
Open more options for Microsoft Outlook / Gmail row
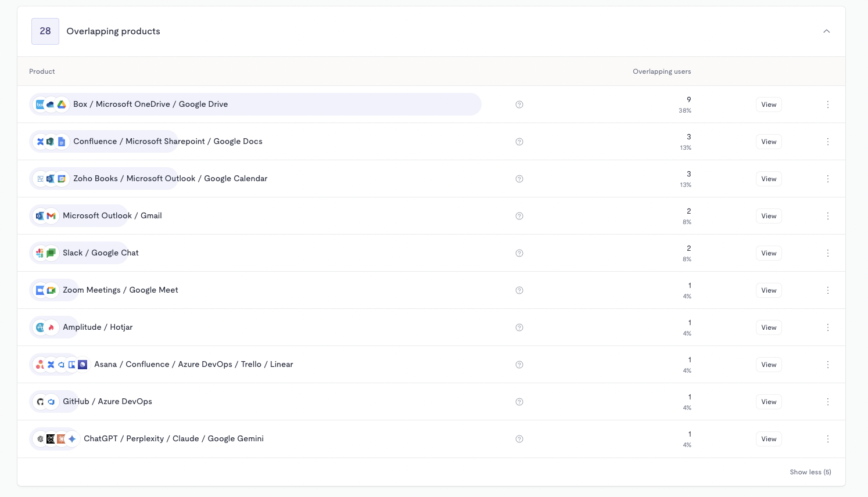[828, 216]
